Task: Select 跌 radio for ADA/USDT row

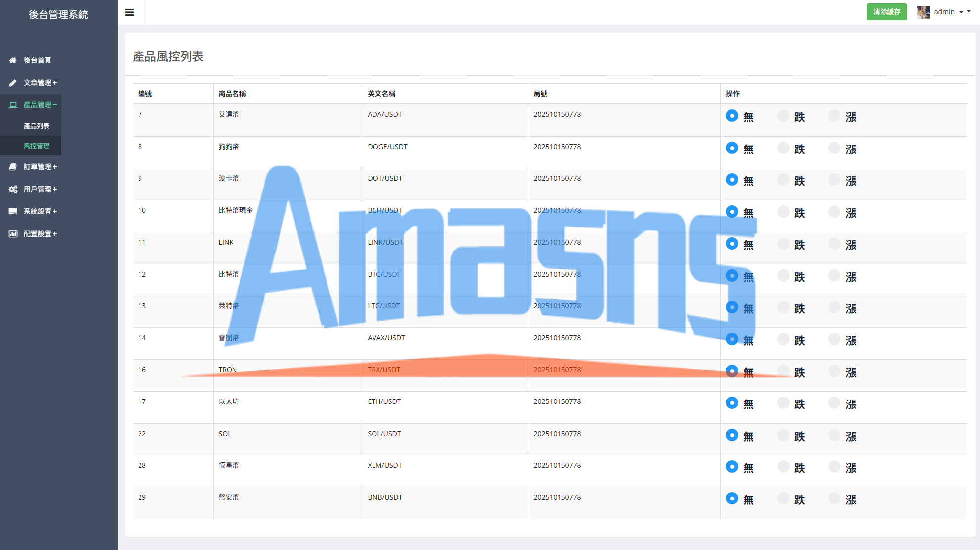Action: pos(783,116)
